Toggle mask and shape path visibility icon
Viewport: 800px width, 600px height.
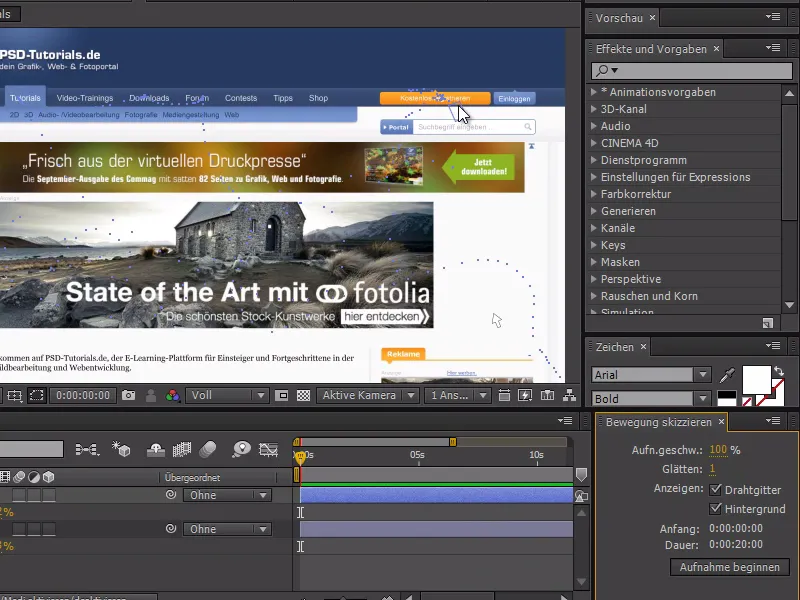37,395
